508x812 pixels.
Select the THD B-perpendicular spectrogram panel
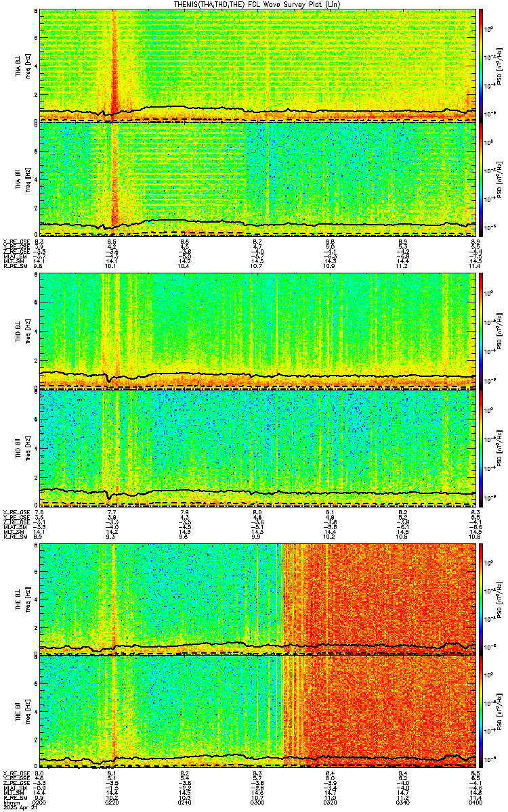257,330
